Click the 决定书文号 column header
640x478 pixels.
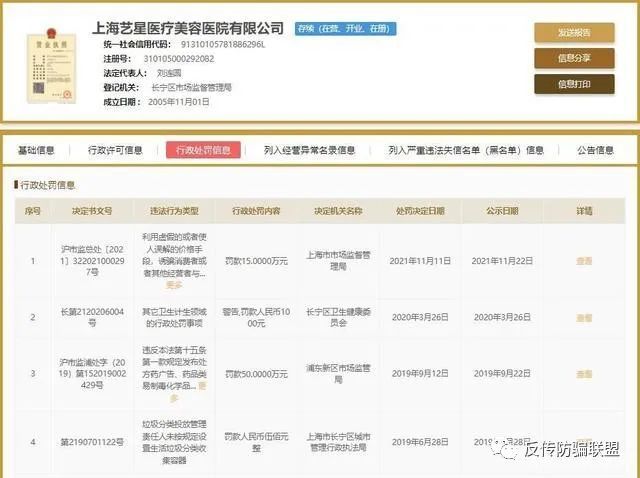point(92,211)
